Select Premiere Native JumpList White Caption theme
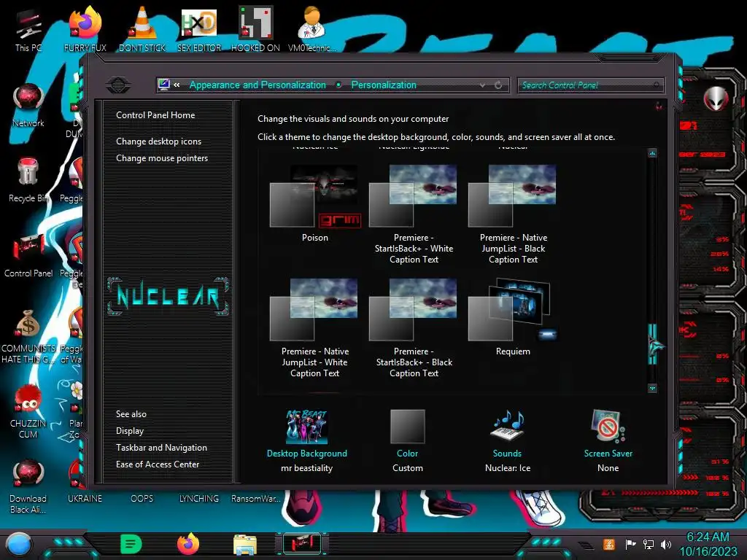This screenshot has height=560, width=747. click(315, 328)
